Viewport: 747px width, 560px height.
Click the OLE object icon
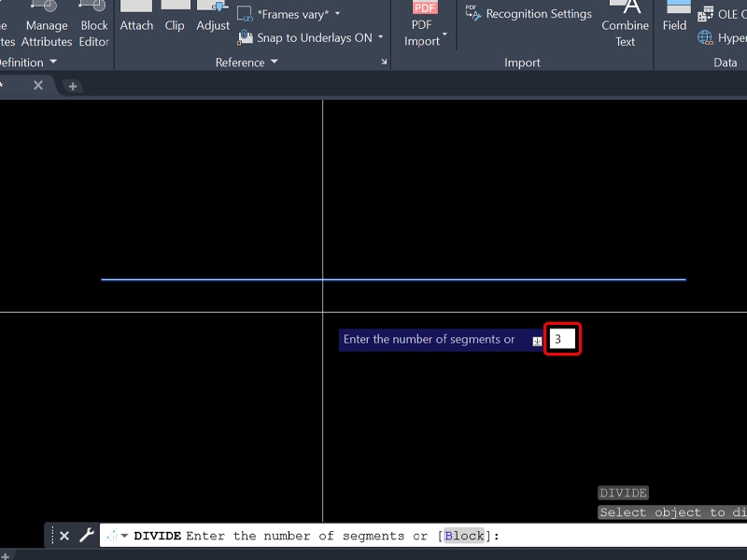[706, 14]
